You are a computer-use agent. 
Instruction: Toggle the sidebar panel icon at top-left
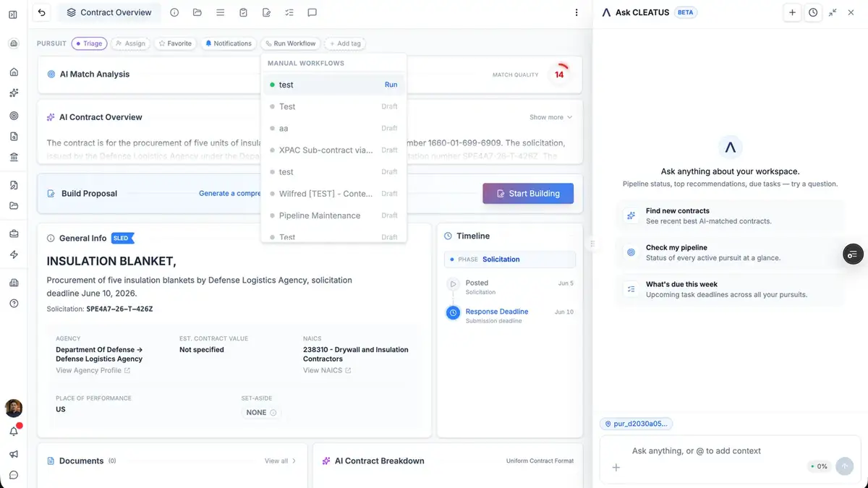[x=13, y=14]
